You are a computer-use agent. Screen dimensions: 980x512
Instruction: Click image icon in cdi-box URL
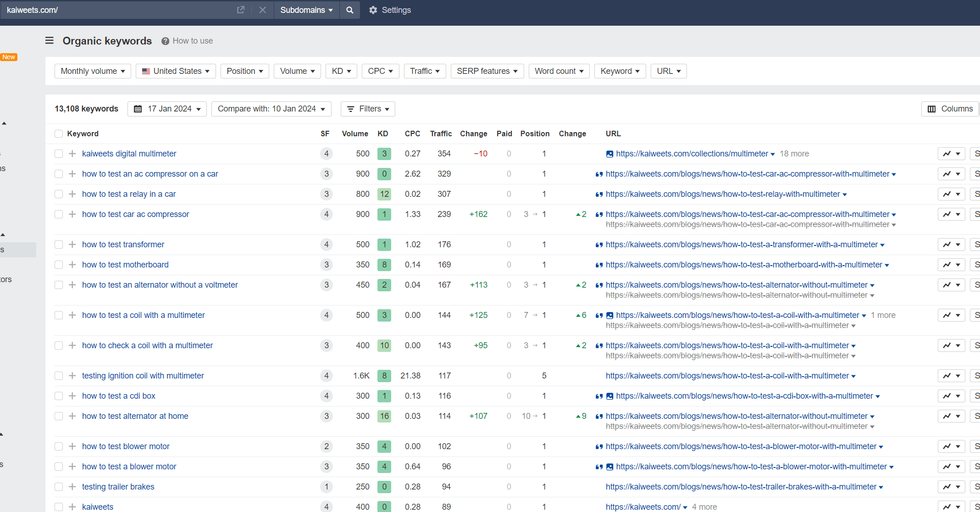[x=609, y=396]
